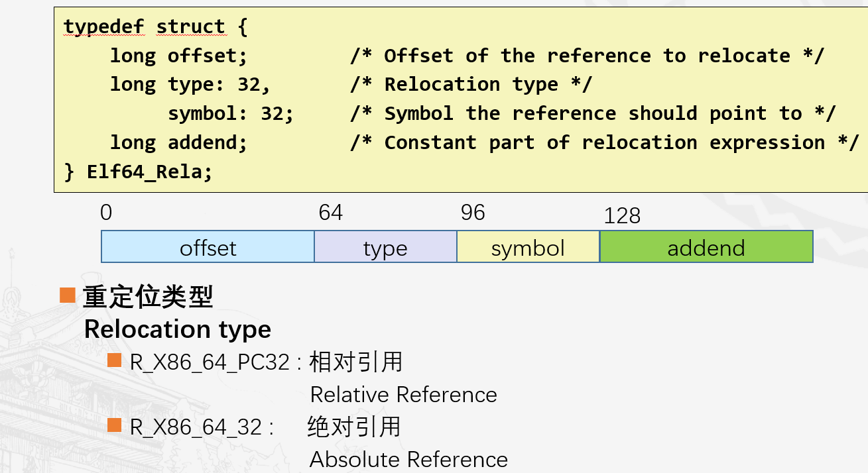Click the orange bullet before R_X86_64_32
This screenshot has height=473, width=868.
115,425
